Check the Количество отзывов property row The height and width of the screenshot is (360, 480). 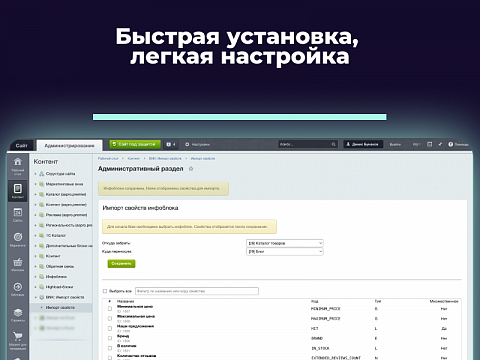pyautogui.click(x=110, y=358)
